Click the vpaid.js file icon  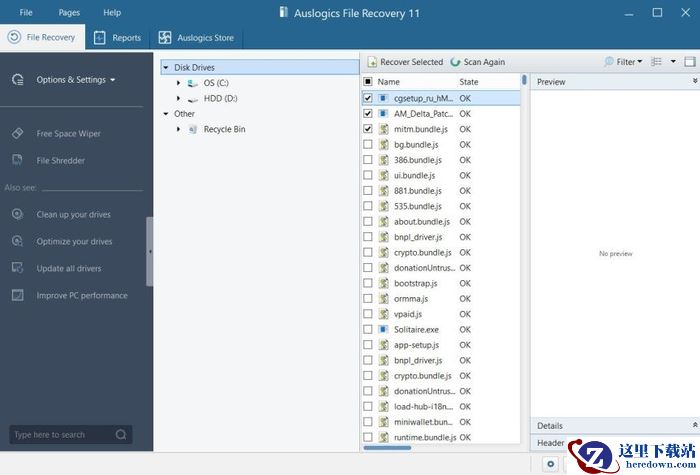(x=383, y=314)
